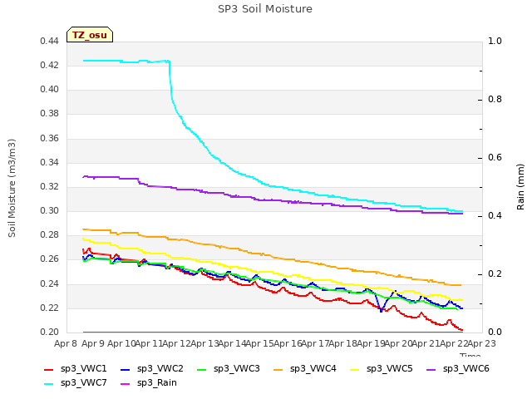Viewport: 532px width, 399px height.
Task: Toggle the sp3_VWC1 legend entry
Action: [x=76, y=369]
